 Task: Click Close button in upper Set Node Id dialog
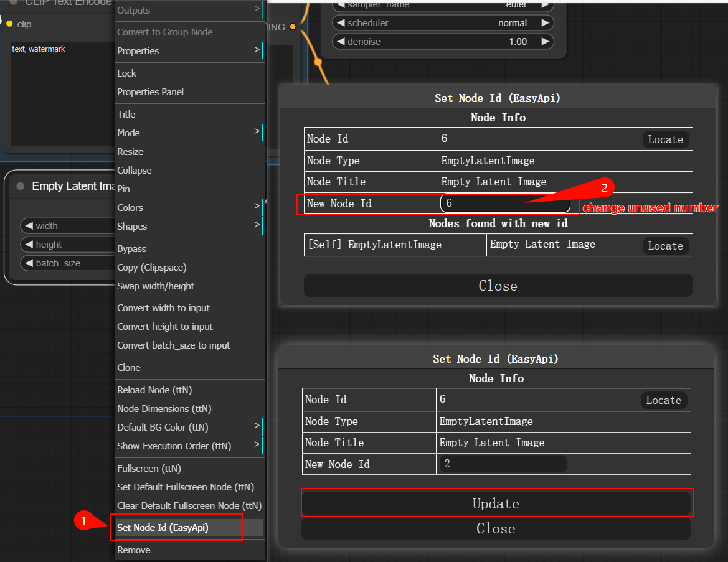tap(498, 286)
